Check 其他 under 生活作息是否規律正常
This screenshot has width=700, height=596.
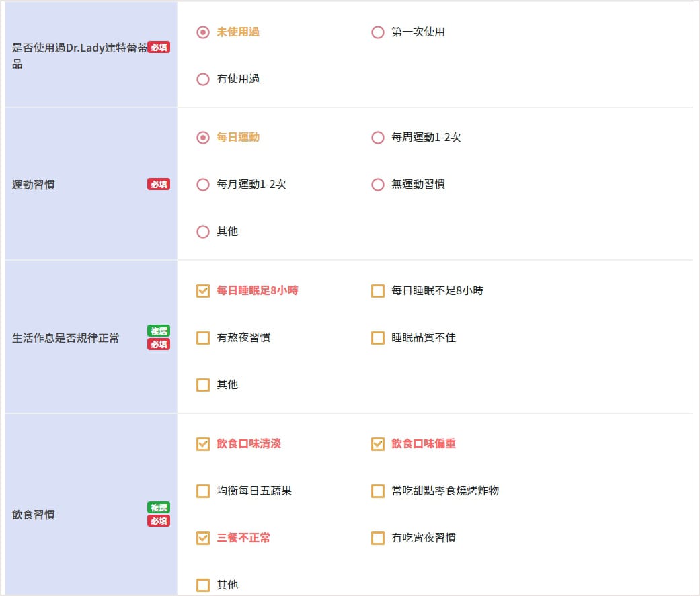(x=203, y=385)
